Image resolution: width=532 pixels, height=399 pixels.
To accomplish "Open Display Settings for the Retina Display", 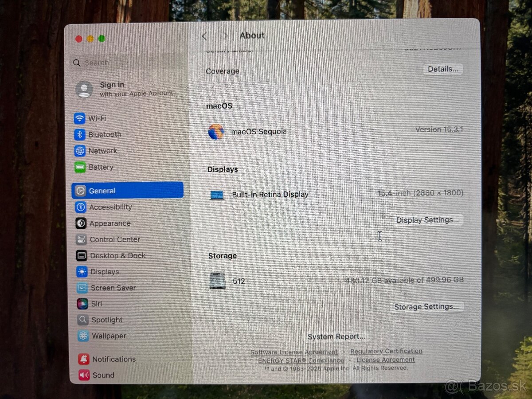I will (x=426, y=220).
